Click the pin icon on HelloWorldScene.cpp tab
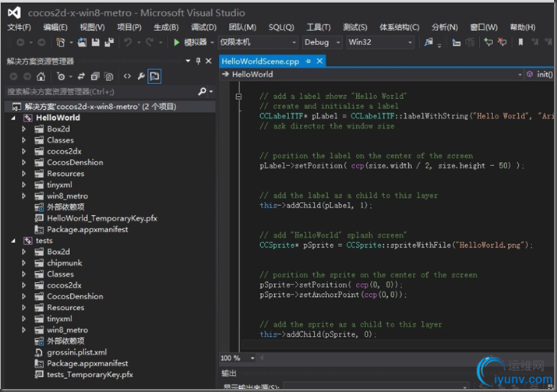 coord(308,62)
